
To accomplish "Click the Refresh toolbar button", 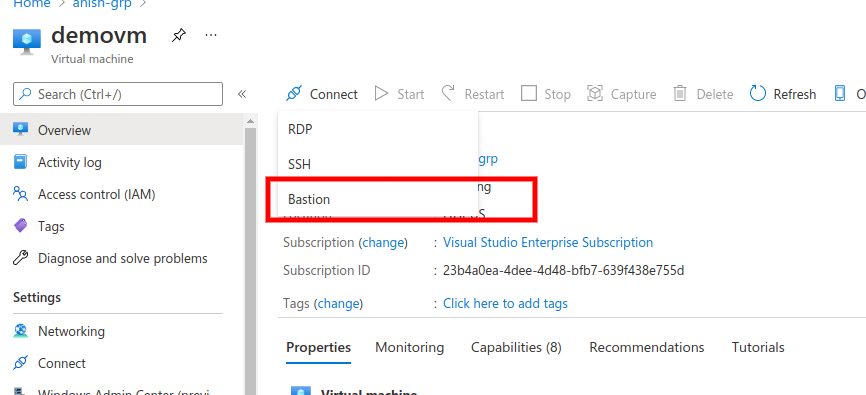I will pyautogui.click(x=783, y=94).
